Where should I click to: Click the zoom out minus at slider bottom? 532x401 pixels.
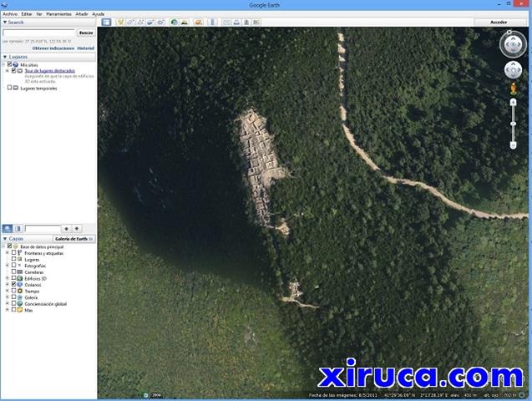click(x=514, y=145)
